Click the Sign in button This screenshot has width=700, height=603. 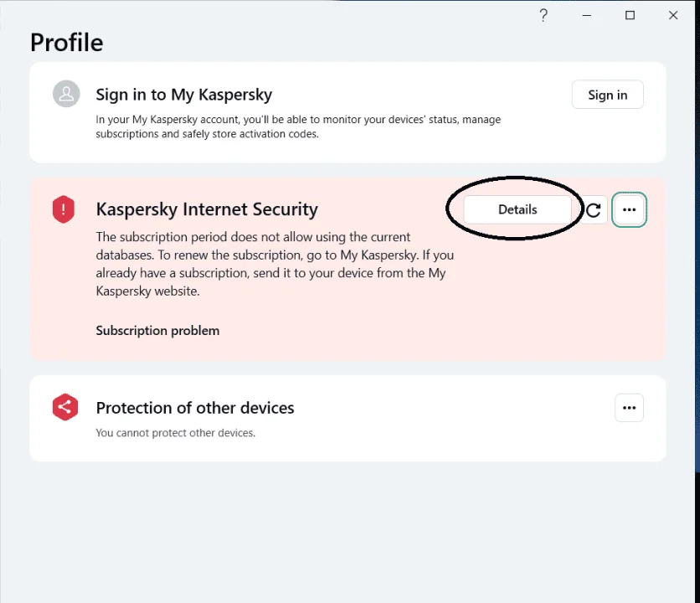point(607,95)
